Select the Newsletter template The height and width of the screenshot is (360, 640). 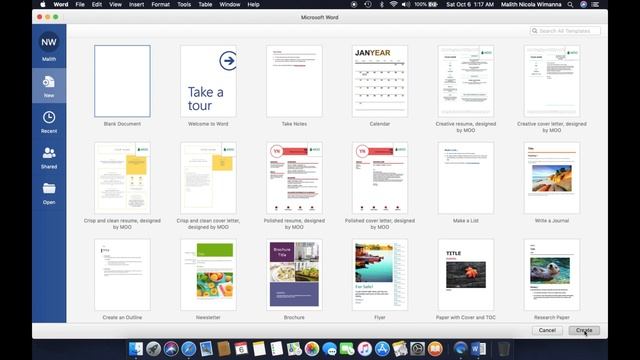tap(208, 275)
